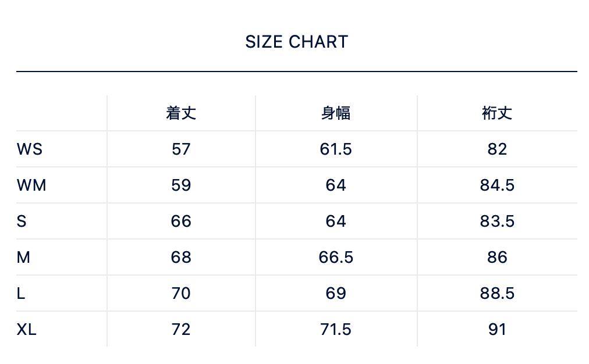Click the XL 身幅 value 71.5
Image resolution: width=589 pixels, height=364 pixels.
(336, 330)
